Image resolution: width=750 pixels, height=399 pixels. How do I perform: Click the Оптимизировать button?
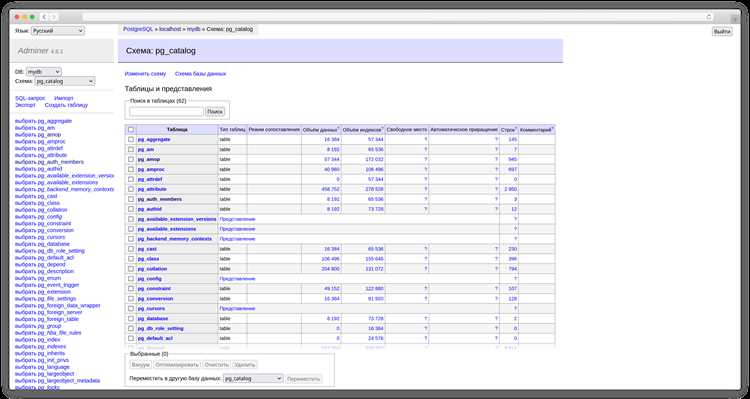click(x=177, y=365)
